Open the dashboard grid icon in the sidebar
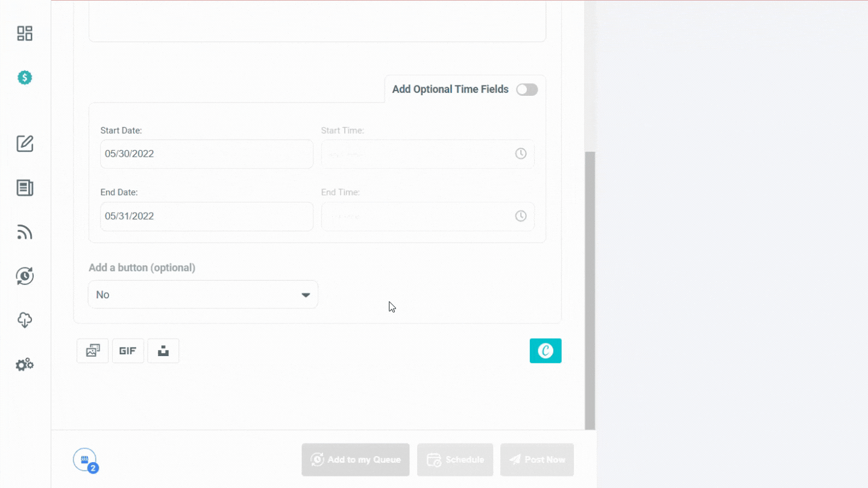The height and width of the screenshot is (488, 868). (25, 33)
